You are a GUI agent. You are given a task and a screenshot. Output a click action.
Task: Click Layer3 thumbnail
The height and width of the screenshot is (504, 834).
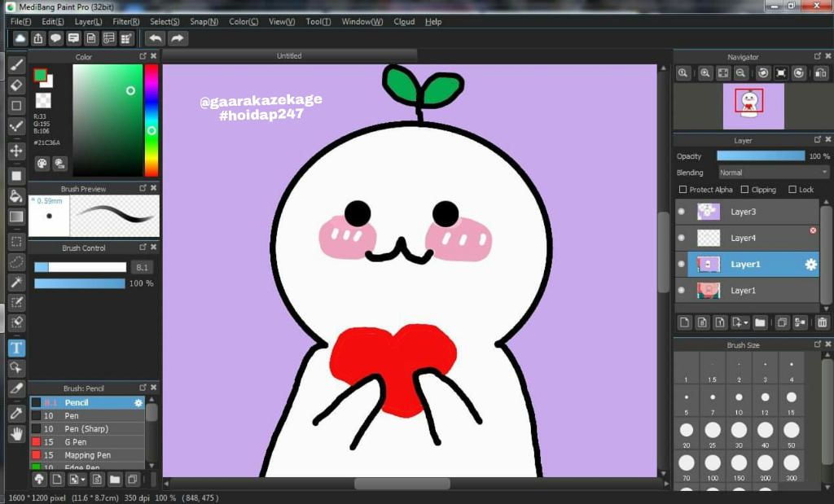point(709,212)
